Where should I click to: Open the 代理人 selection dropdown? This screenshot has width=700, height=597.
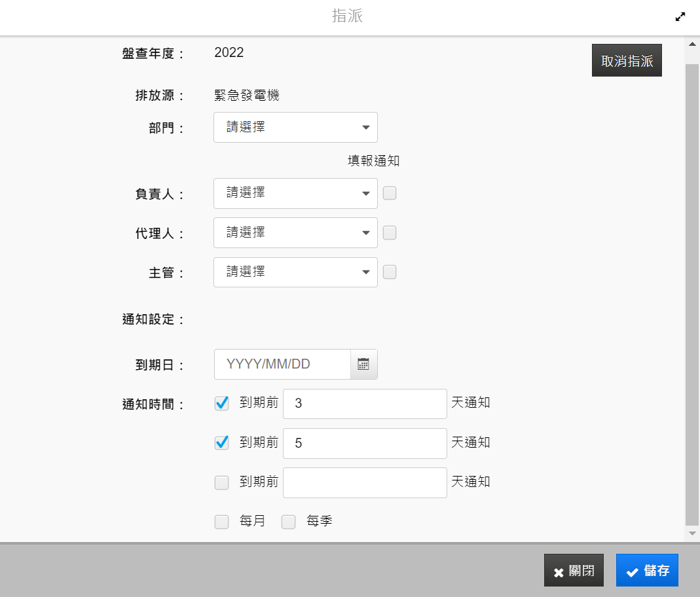coord(295,232)
